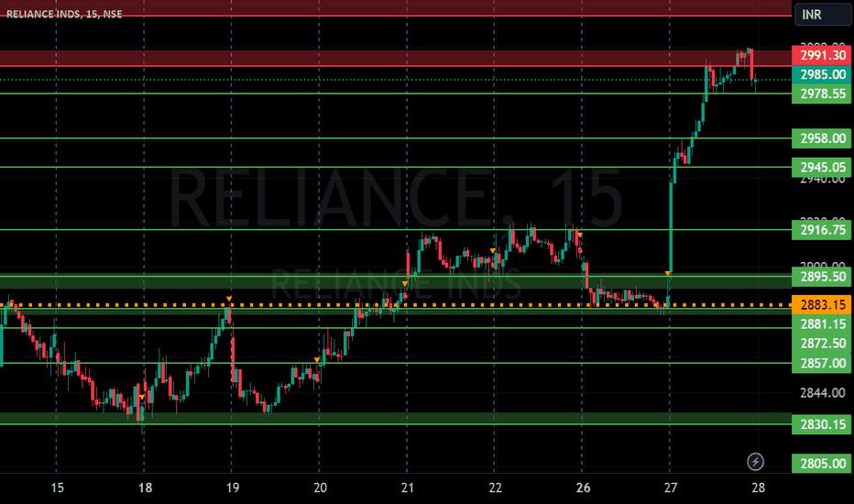Screen dimensions: 854x504
Task: Select the 2857.00 level label
Action: coord(821,363)
